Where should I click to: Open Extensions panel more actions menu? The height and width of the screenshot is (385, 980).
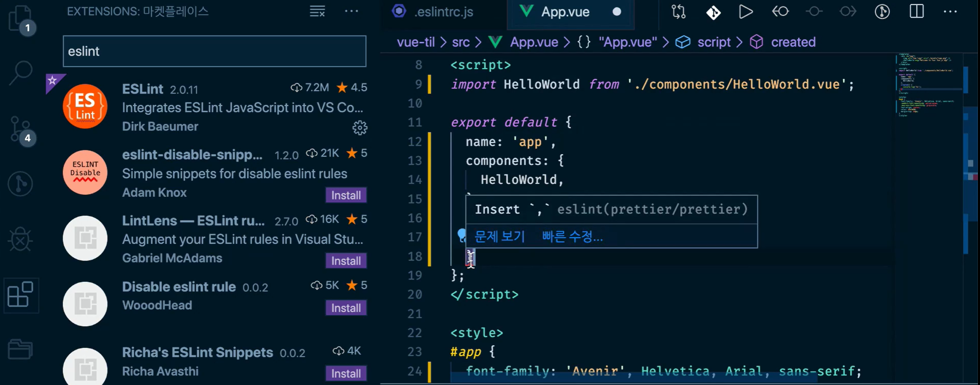coord(352,11)
